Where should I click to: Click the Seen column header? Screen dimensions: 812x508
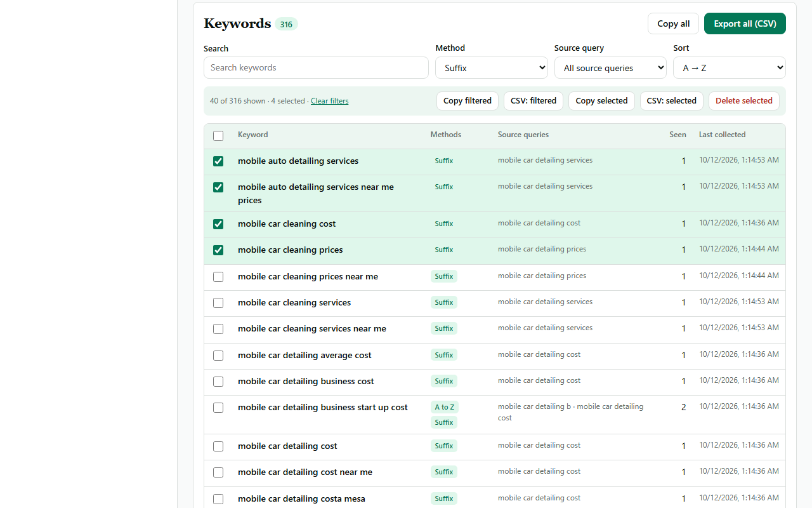[x=678, y=135]
